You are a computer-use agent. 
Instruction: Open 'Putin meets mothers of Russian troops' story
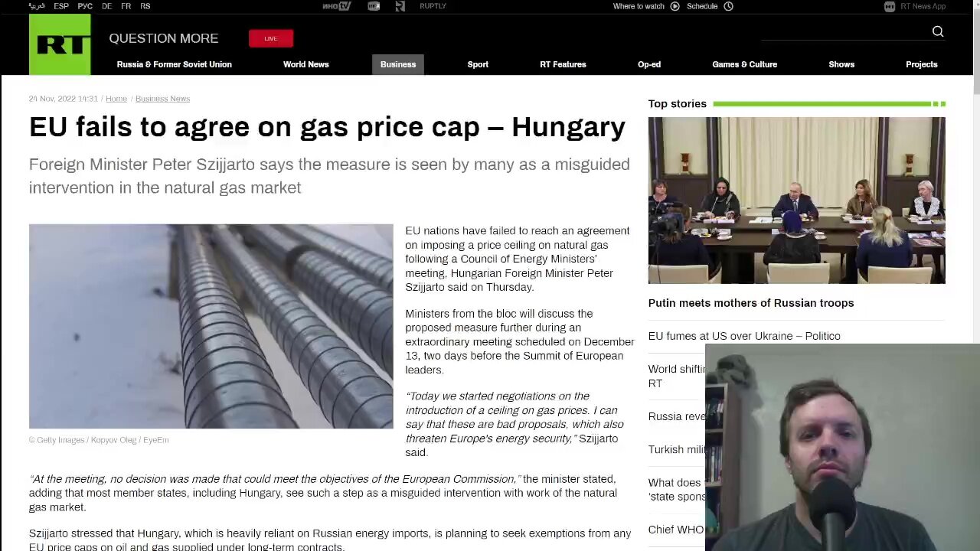coord(751,303)
